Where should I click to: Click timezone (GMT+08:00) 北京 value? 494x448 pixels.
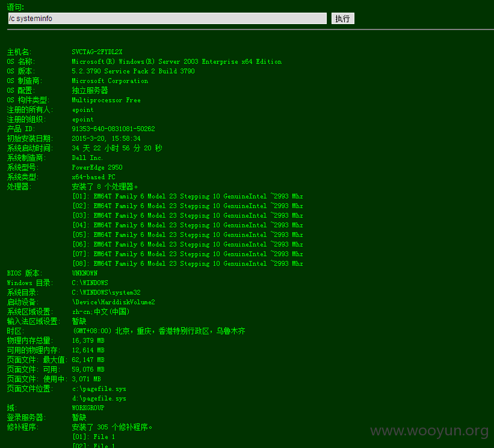pos(158,331)
